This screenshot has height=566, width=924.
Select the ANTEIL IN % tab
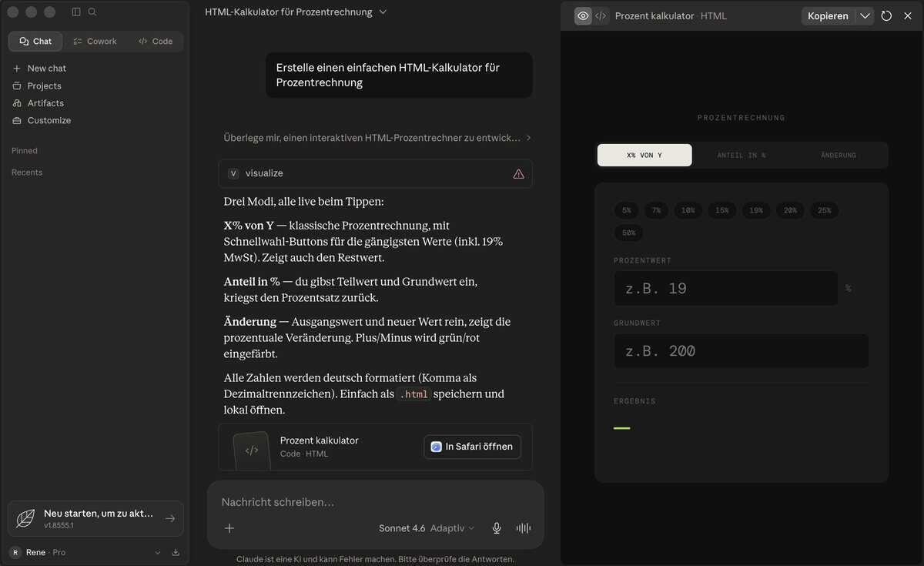(742, 155)
